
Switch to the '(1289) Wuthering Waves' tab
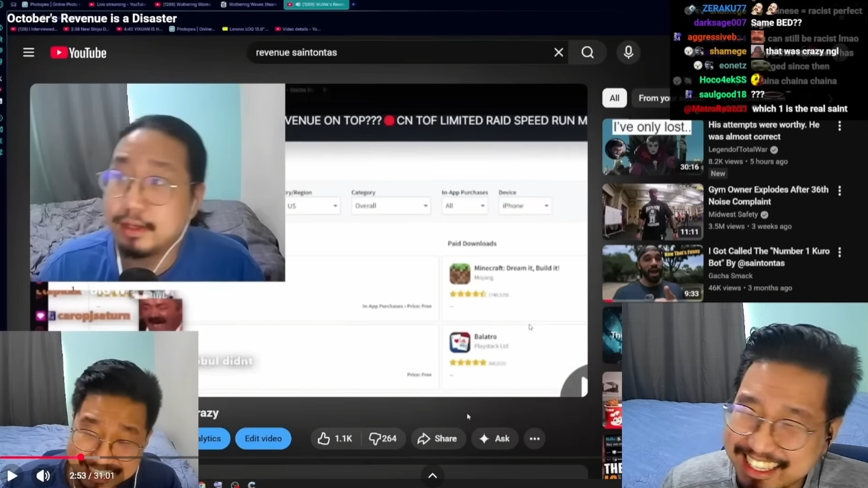pyautogui.click(x=183, y=5)
